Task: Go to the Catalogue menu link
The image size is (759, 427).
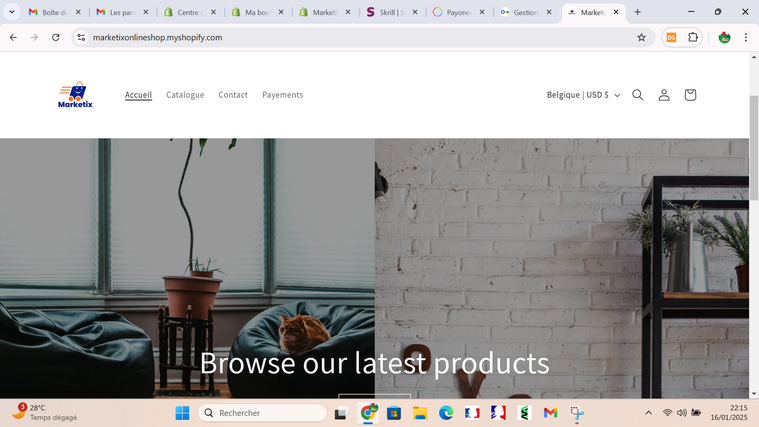Action: [x=185, y=95]
